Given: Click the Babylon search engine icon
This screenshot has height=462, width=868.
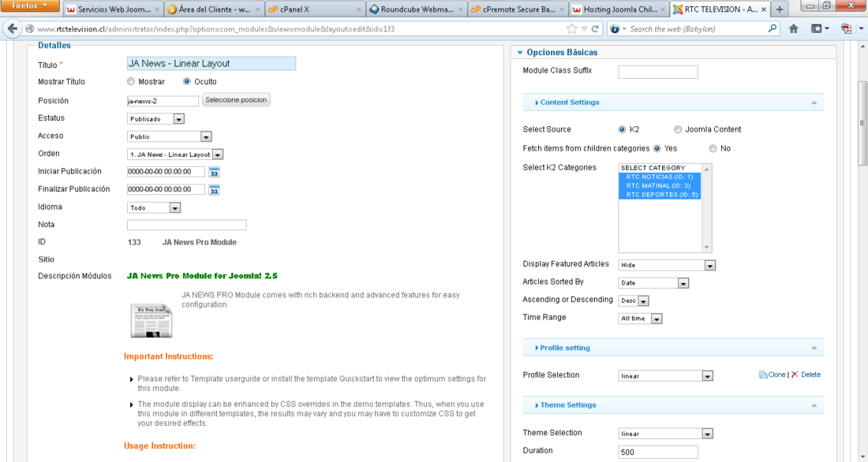Looking at the screenshot, I should pyautogui.click(x=615, y=28).
